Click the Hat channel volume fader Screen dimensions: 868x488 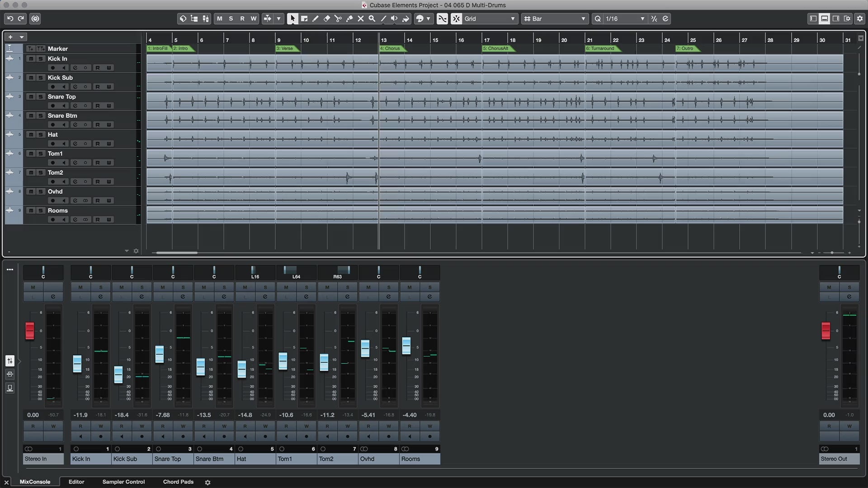242,369
